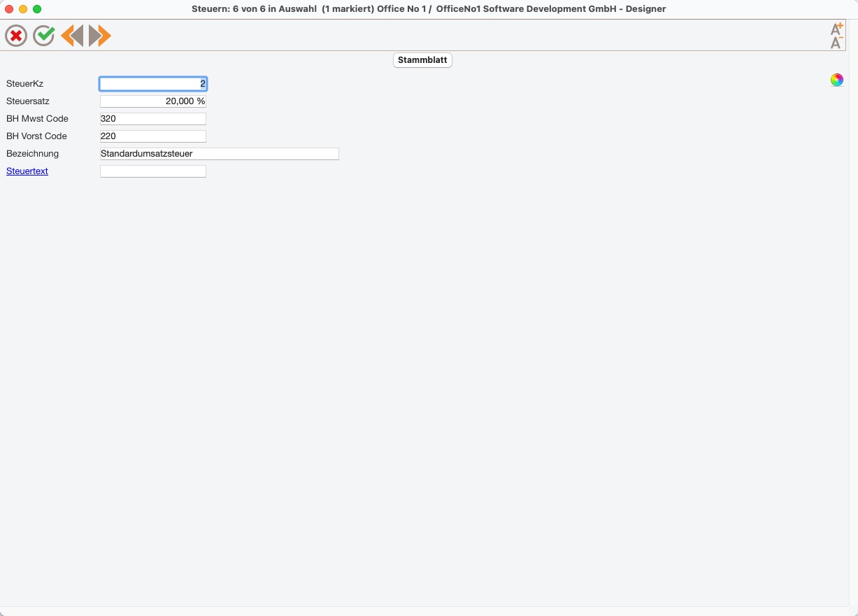Close the window with red button

click(9, 9)
